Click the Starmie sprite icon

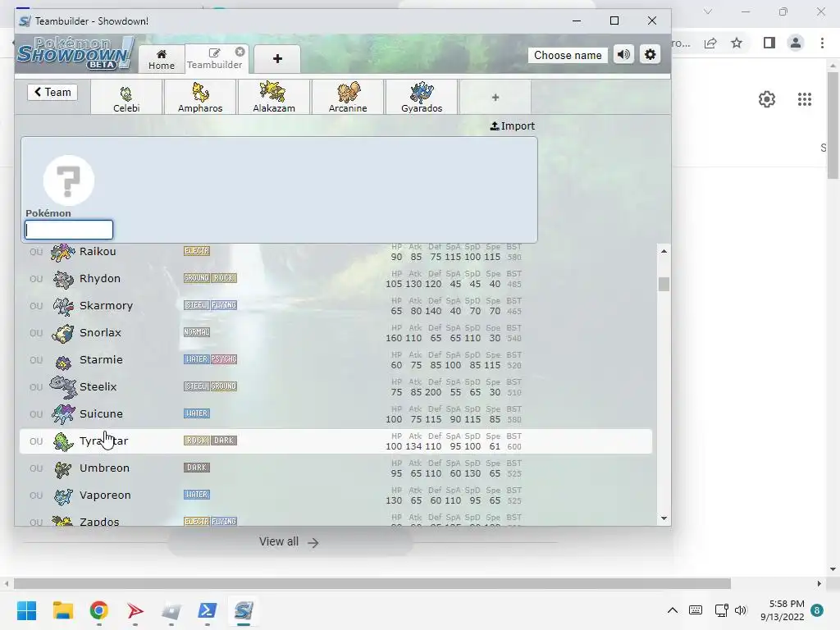(x=63, y=363)
